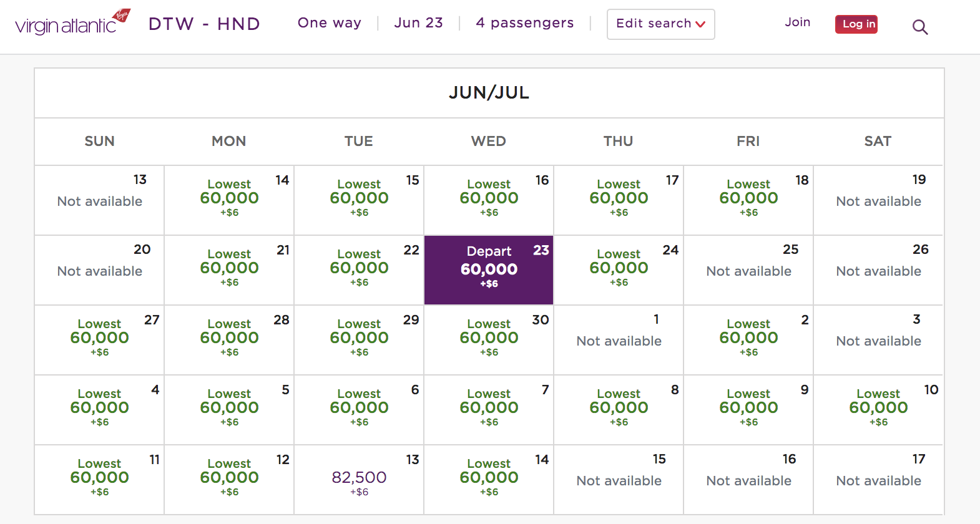Select Friday July 2 lowest fare
Screen dimensions: 980x524
pyautogui.click(x=748, y=338)
